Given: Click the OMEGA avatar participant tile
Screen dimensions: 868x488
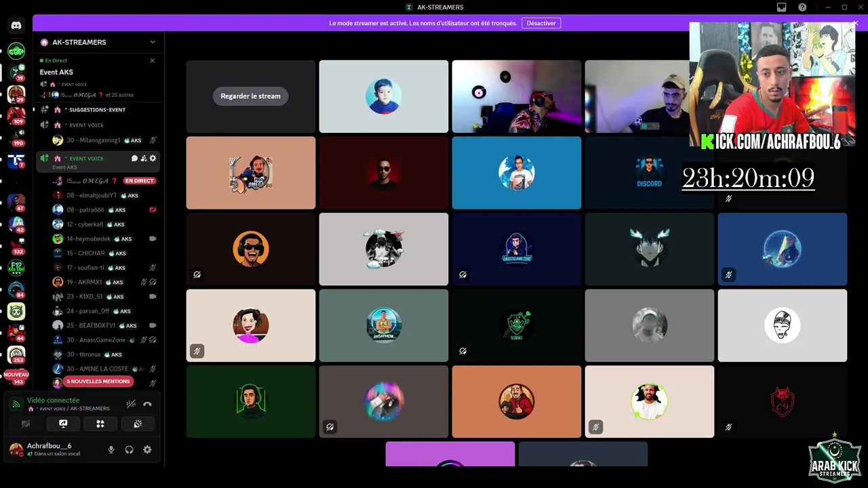Looking at the screenshot, I should (x=251, y=172).
